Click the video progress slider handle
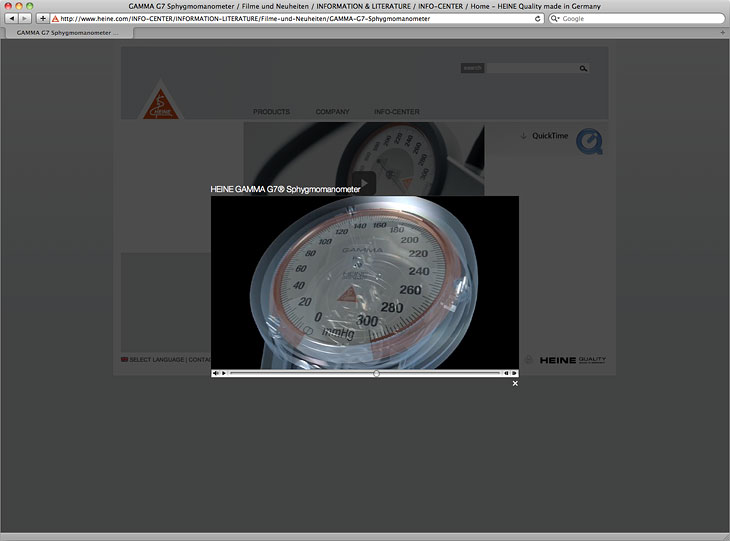730x541 pixels. point(376,373)
